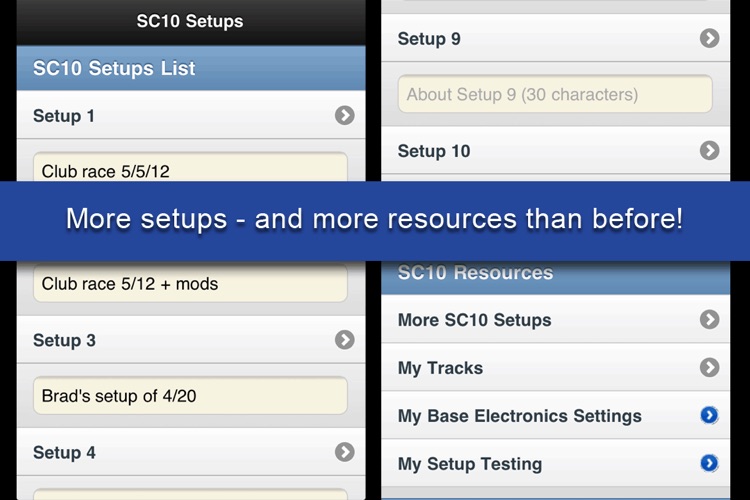The height and width of the screenshot is (500, 750).
Task: Tap the Setup 3 arrow icon
Action: (345, 340)
